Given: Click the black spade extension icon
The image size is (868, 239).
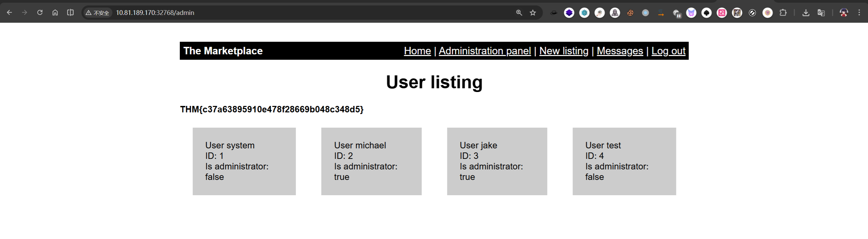Looking at the screenshot, I should 706,13.
